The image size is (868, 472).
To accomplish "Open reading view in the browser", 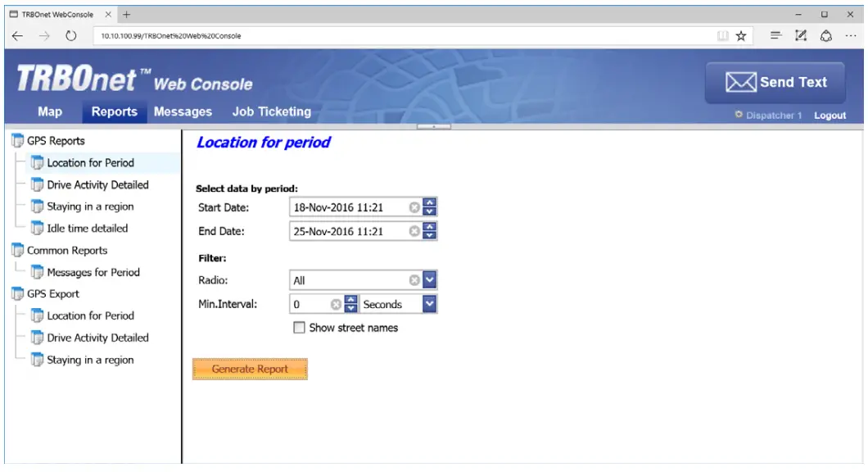I will [722, 36].
